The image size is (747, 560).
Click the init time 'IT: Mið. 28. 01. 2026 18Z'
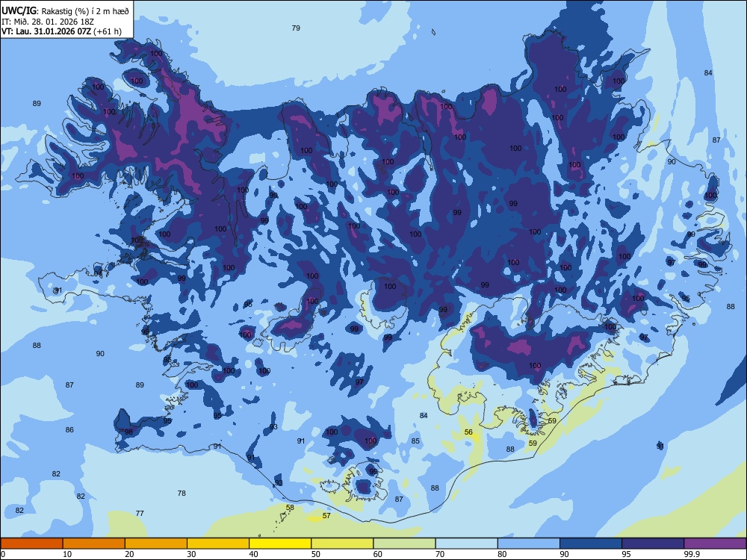click(48, 22)
